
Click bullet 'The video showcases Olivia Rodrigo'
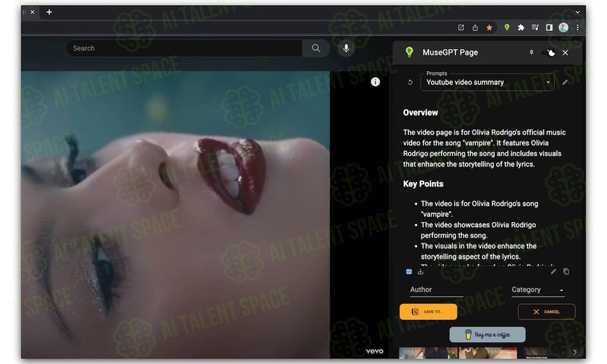[x=478, y=230]
